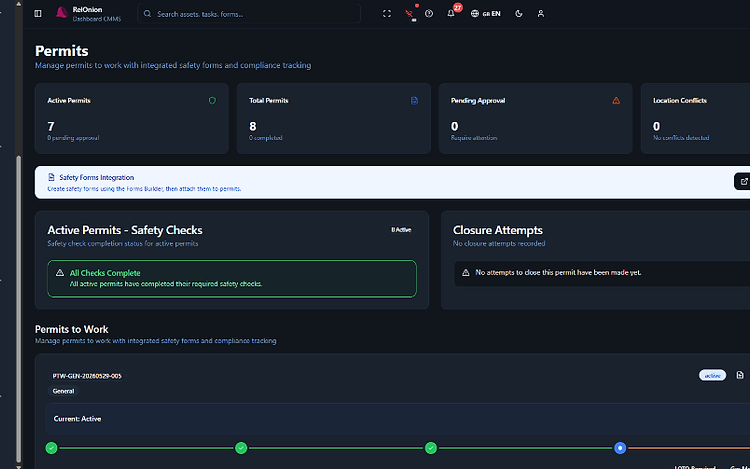Open Forms Builder external link button
Viewport: 750px width, 469px height.
point(743,182)
